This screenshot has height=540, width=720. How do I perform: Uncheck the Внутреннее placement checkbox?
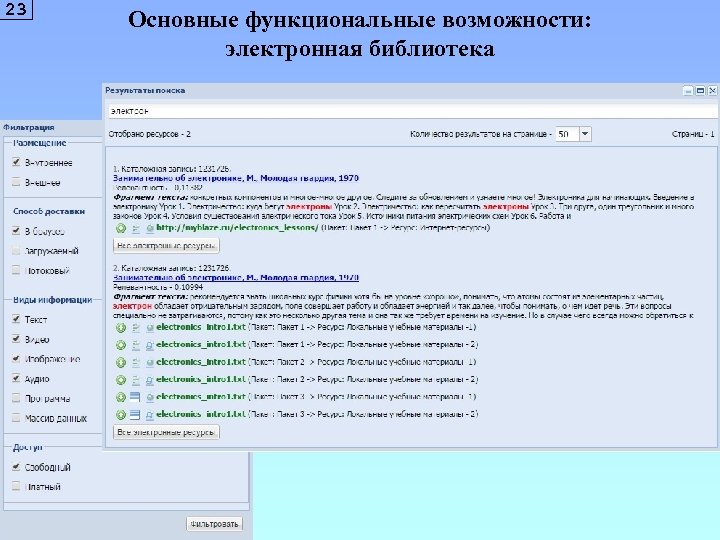(x=16, y=162)
